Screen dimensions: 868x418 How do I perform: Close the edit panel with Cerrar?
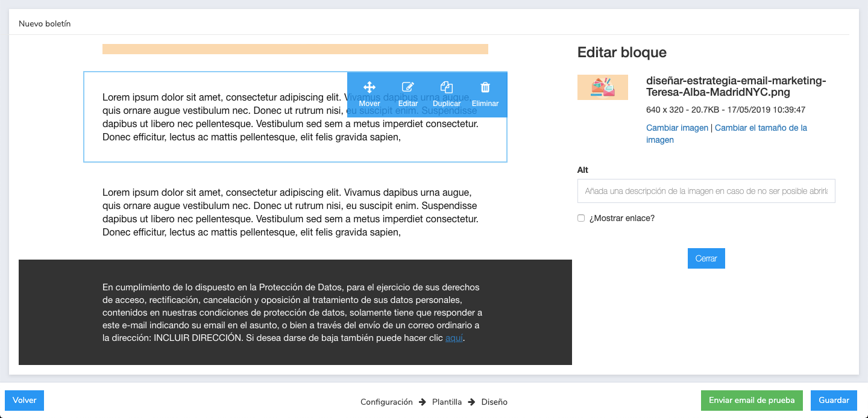click(706, 258)
